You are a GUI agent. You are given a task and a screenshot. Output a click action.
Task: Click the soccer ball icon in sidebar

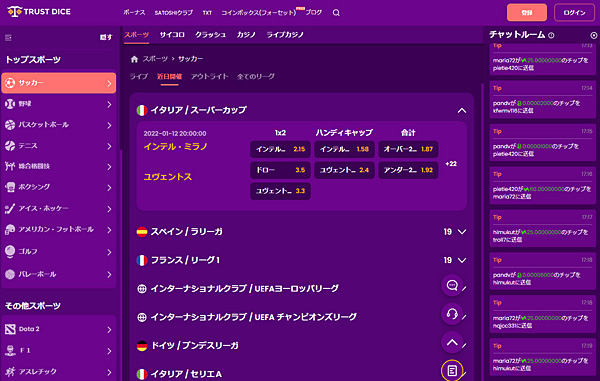(10, 83)
